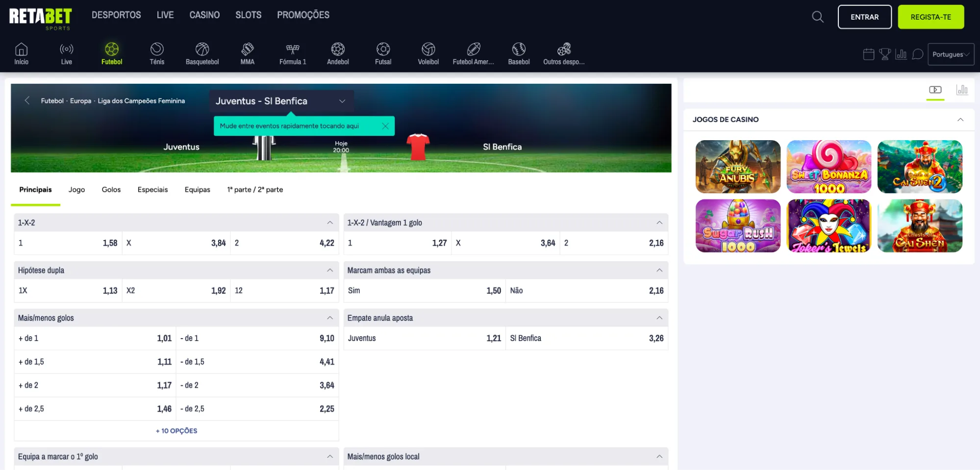Switch to the stats panel icon on right
Image resolution: width=980 pixels, height=470 pixels.
[x=962, y=90]
